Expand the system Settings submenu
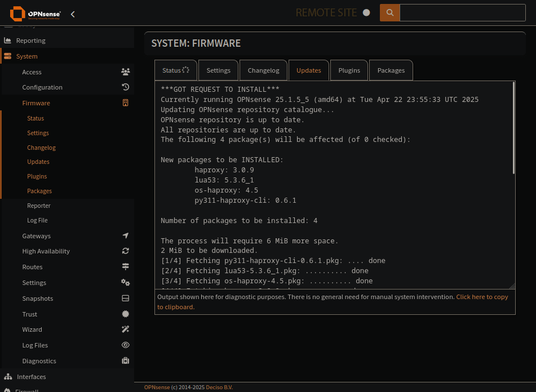 tap(68, 282)
